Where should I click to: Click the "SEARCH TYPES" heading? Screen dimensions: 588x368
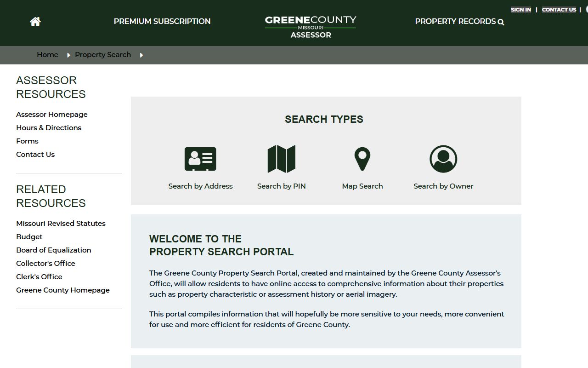coord(324,119)
